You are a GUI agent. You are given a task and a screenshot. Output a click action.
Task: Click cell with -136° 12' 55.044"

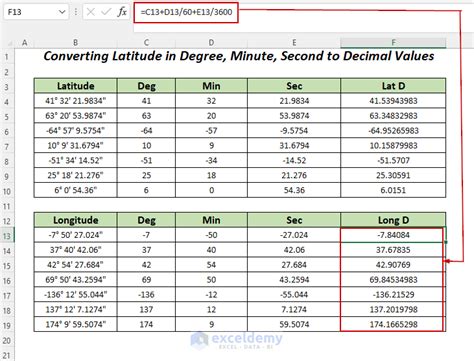tap(75, 295)
